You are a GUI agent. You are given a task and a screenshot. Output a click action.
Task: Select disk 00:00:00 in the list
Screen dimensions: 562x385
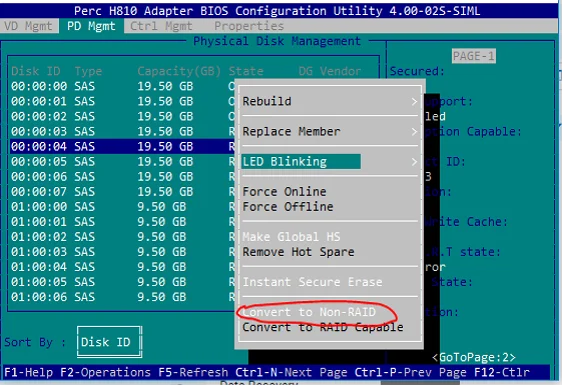(122, 86)
